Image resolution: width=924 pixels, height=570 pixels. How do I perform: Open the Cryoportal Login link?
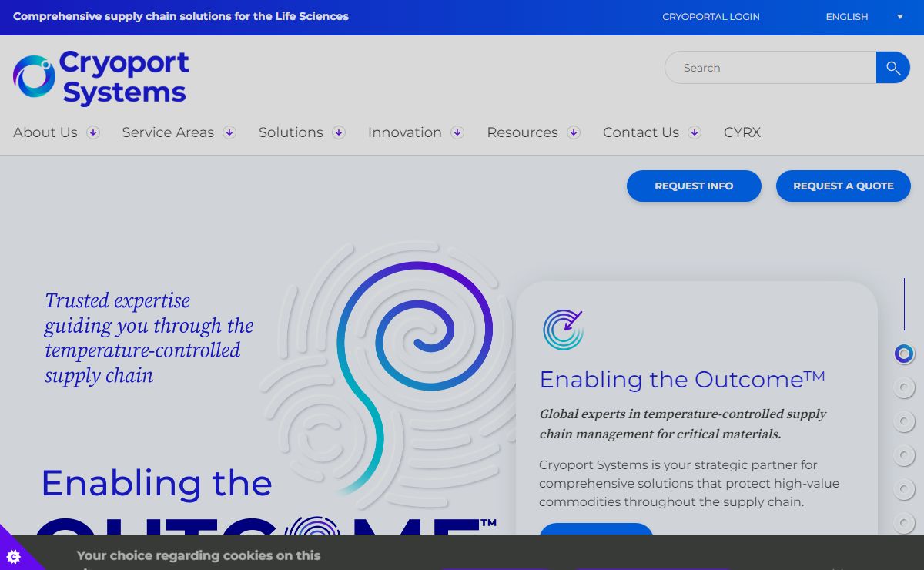[x=711, y=17]
